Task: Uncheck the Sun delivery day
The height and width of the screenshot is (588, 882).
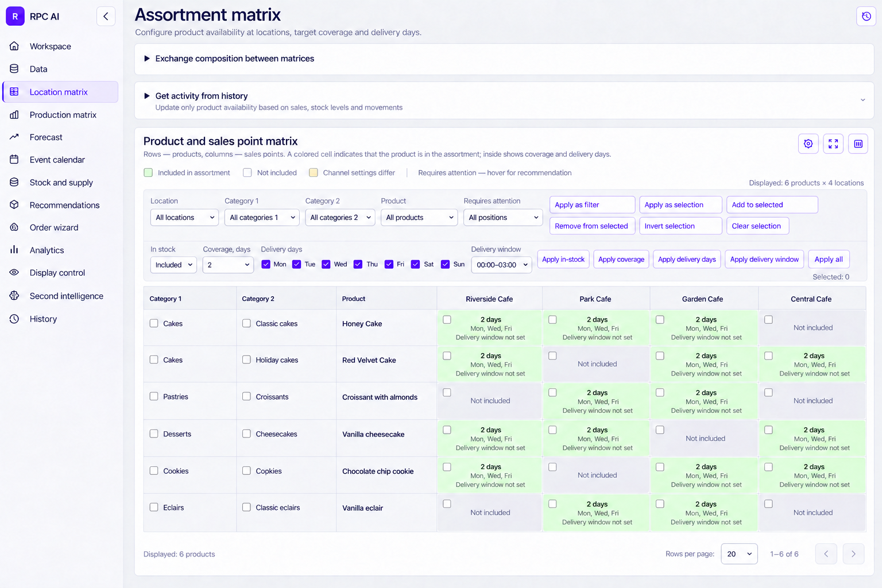Action: 445,264
